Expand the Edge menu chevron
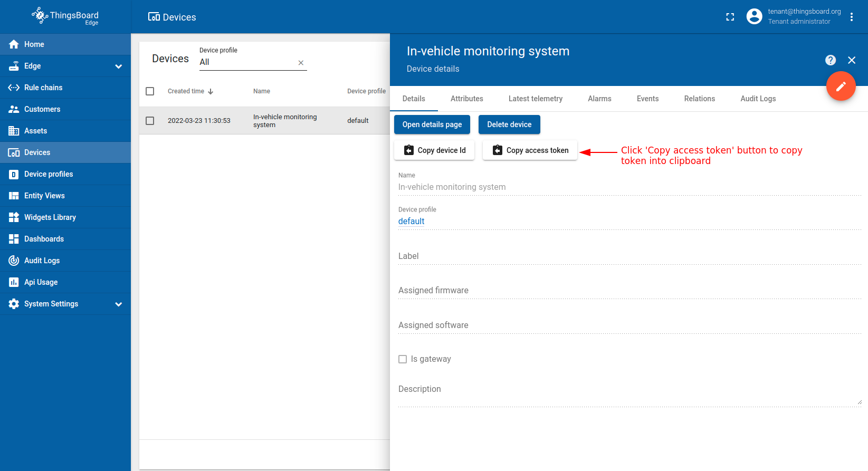This screenshot has width=868, height=471. (119, 66)
